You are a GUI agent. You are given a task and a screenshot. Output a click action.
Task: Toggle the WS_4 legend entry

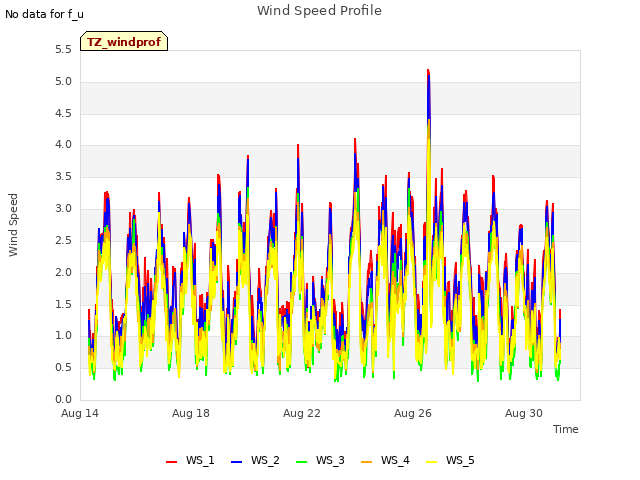pos(385,460)
